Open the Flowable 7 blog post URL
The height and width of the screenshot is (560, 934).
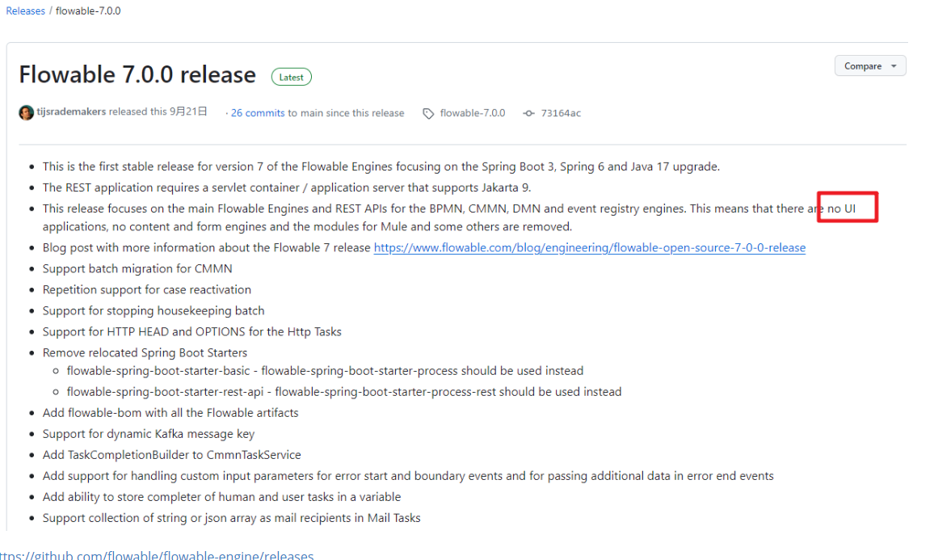click(589, 247)
